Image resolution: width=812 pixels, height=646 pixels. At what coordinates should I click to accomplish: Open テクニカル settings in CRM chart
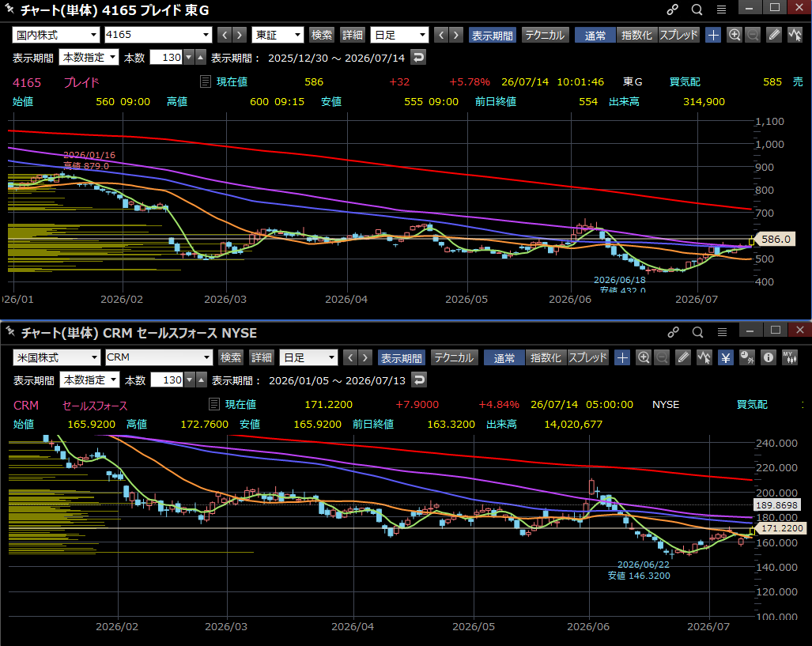(x=454, y=357)
